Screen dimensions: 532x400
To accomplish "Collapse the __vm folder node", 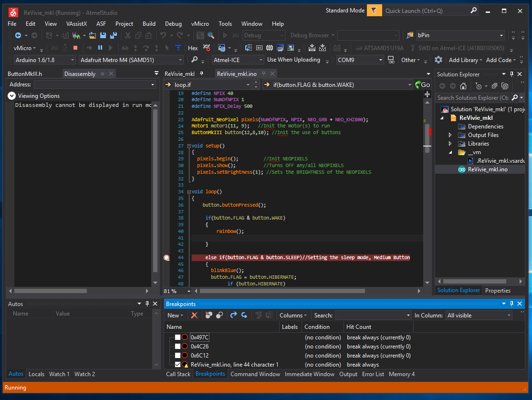I will 450,152.
